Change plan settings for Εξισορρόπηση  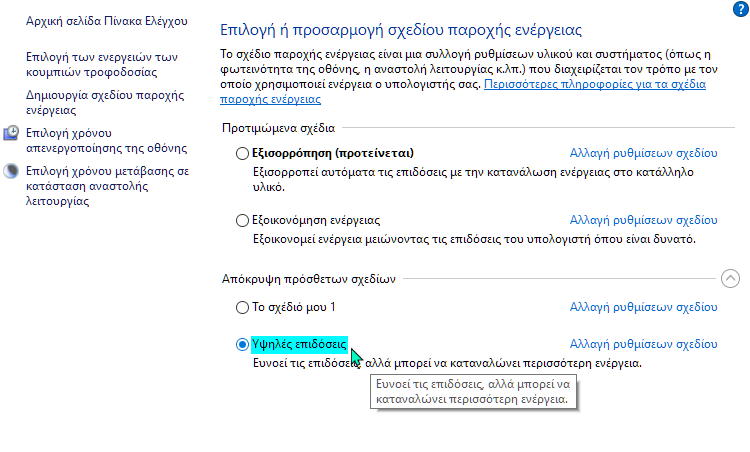pos(643,153)
